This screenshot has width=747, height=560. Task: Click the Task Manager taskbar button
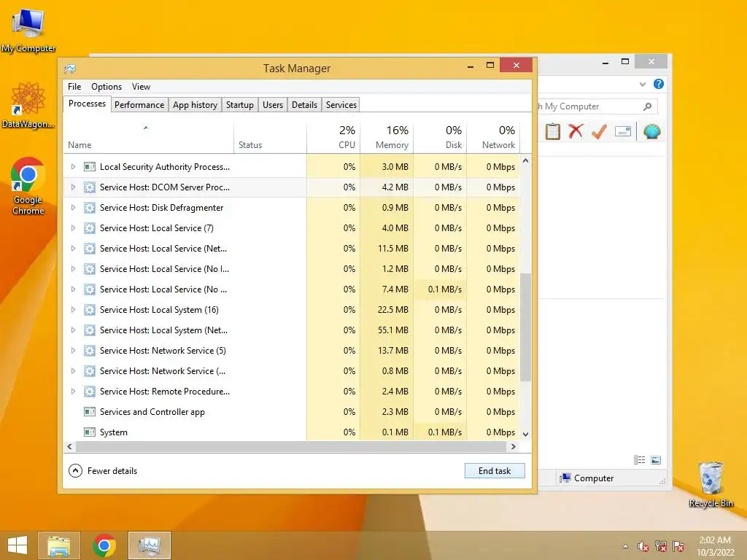pos(149,545)
